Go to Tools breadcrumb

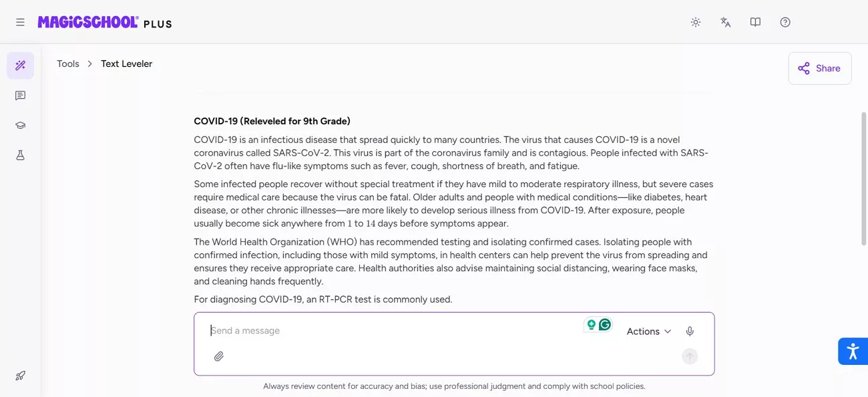68,64
